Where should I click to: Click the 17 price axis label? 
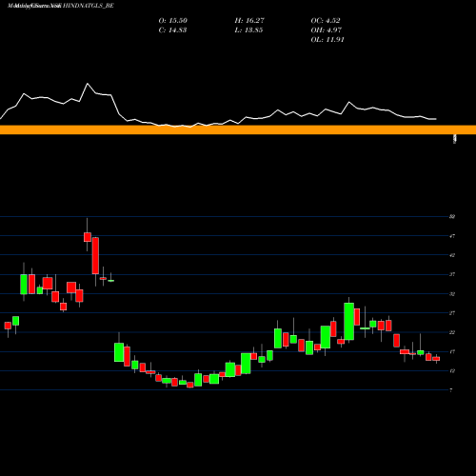tap(452, 351)
